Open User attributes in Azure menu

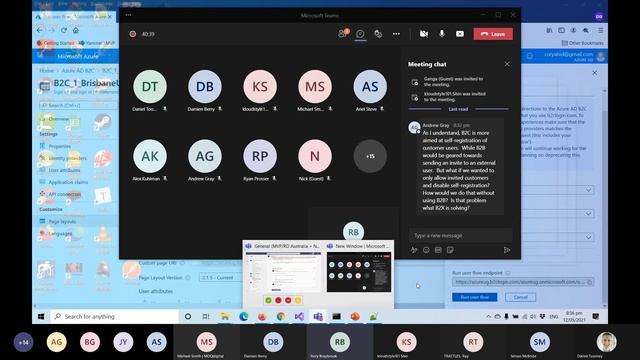(x=64, y=170)
